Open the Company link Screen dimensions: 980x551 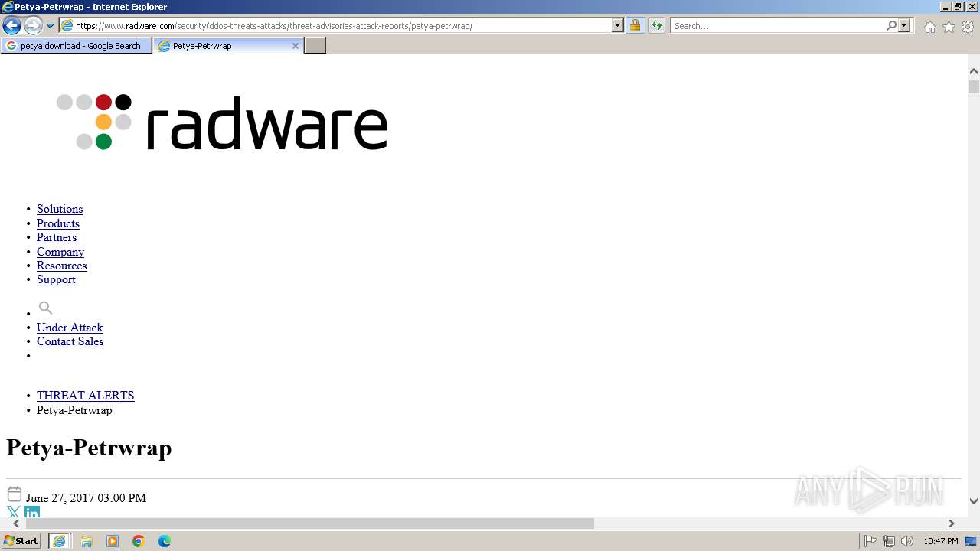(x=60, y=252)
